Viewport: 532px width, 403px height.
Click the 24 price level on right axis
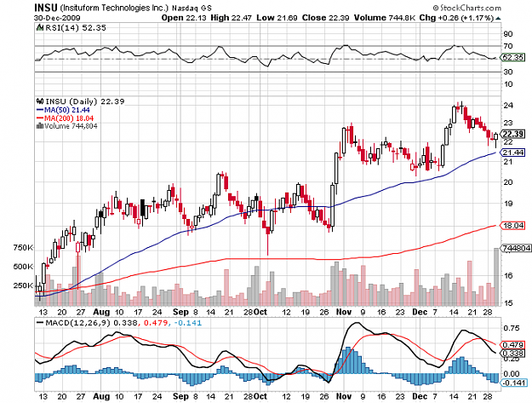508,106
